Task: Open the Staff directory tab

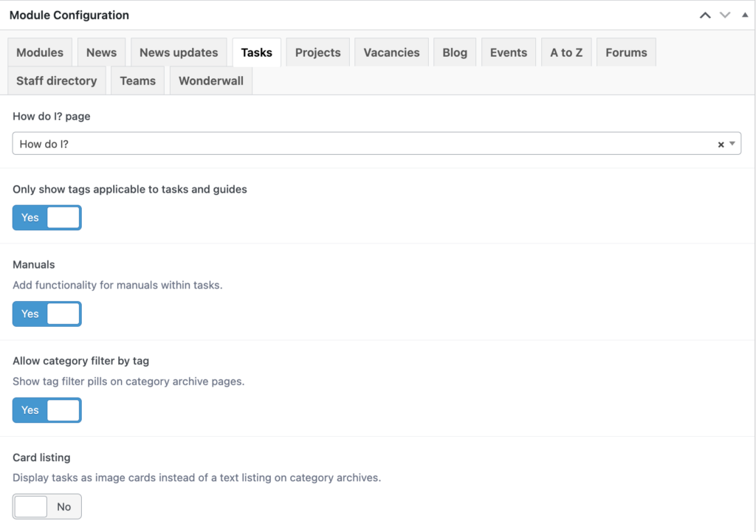Action: coord(57,80)
